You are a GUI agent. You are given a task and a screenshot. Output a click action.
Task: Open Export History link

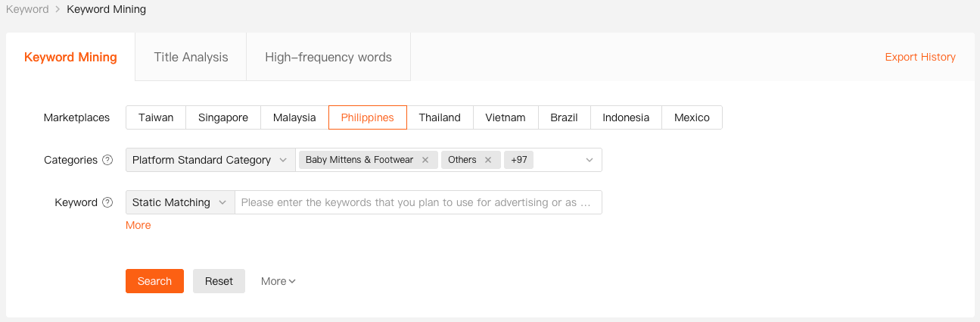click(x=920, y=57)
